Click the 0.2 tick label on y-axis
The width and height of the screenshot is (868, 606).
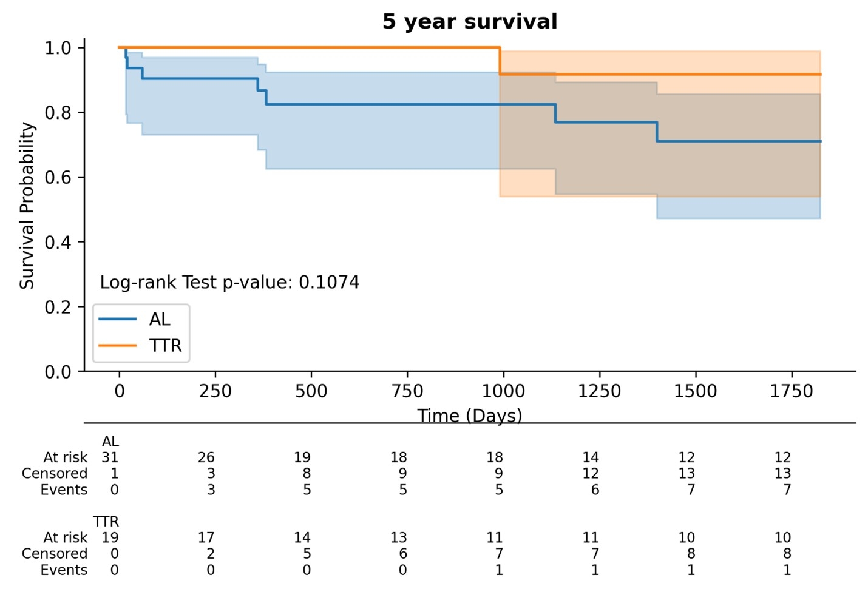(58, 307)
